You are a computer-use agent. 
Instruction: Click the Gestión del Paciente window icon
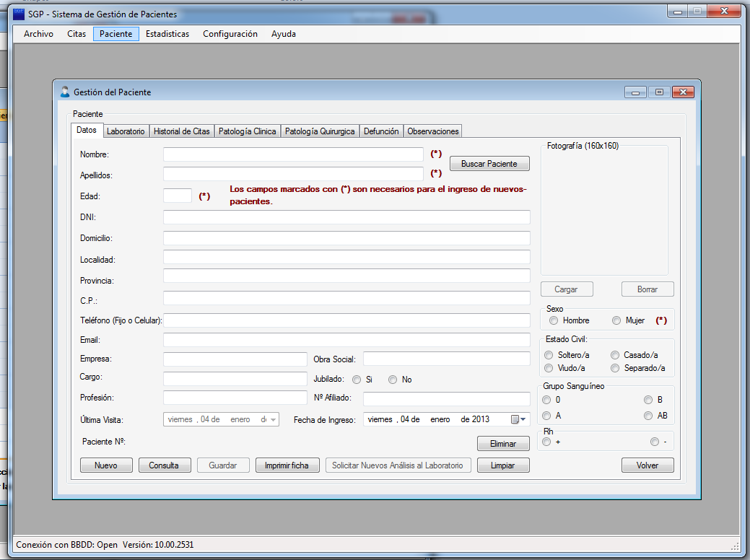65,92
